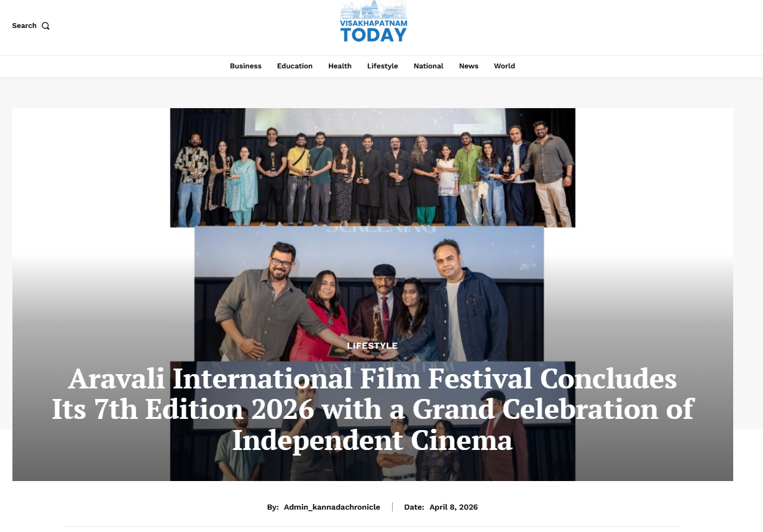This screenshot has height=532, width=763.
Task: Open the World section
Action: pyautogui.click(x=505, y=66)
